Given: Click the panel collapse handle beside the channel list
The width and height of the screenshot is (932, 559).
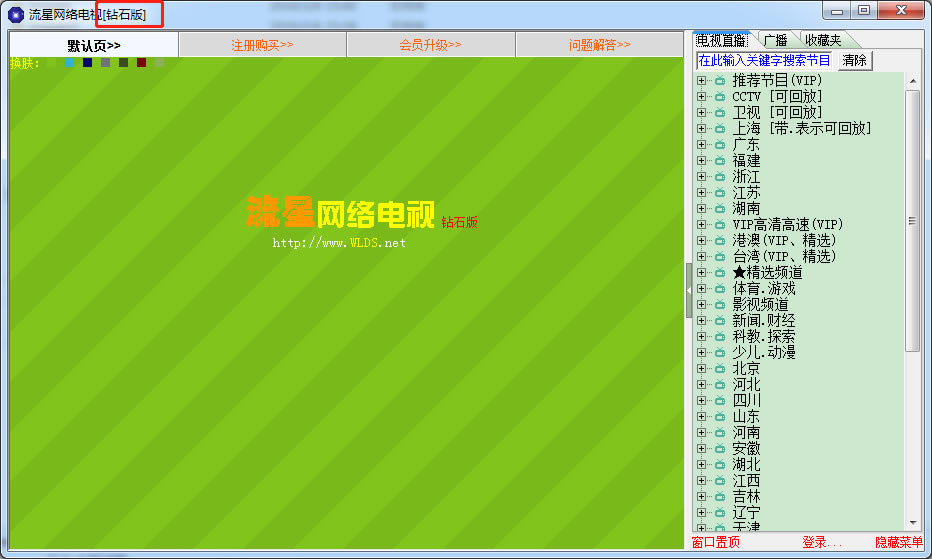Looking at the screenshot, I should coord(688,290).
